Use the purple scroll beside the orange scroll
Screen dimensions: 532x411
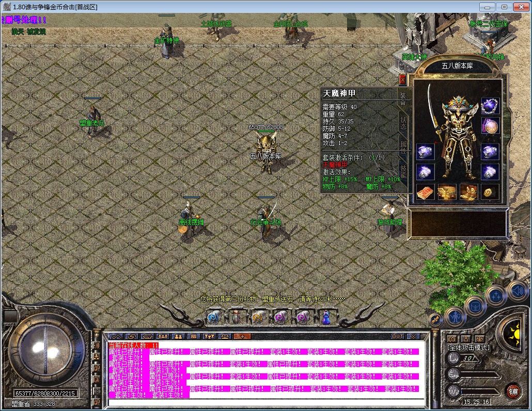(x=280, y=318)
